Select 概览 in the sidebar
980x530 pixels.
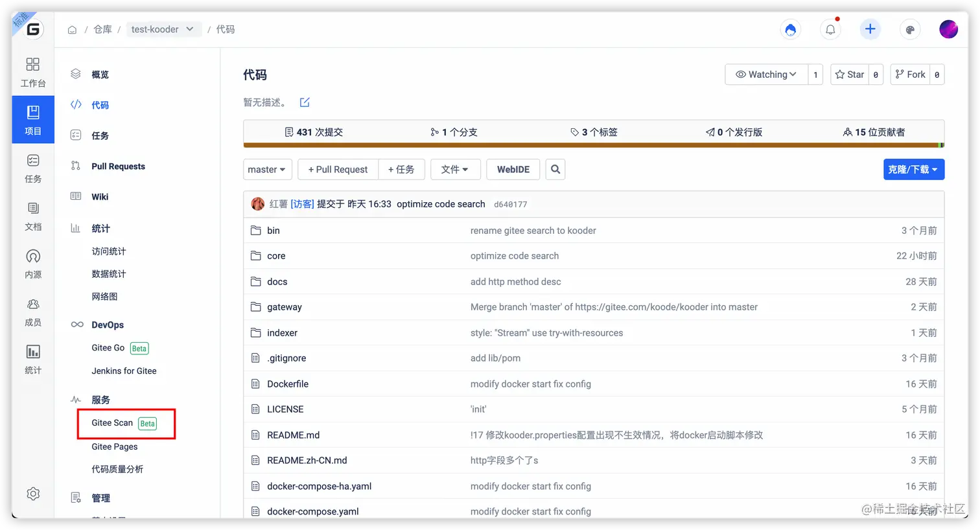point(100,75)
